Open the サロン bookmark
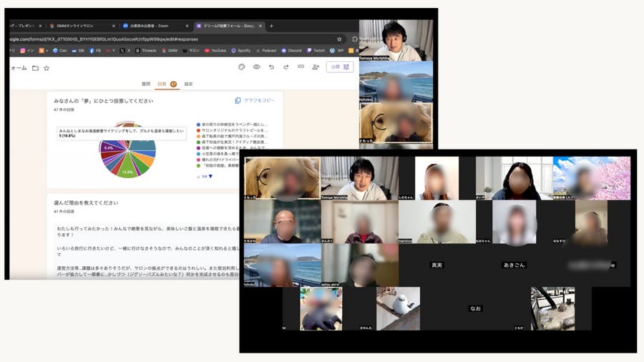644x362 pixels. (191, 51)
